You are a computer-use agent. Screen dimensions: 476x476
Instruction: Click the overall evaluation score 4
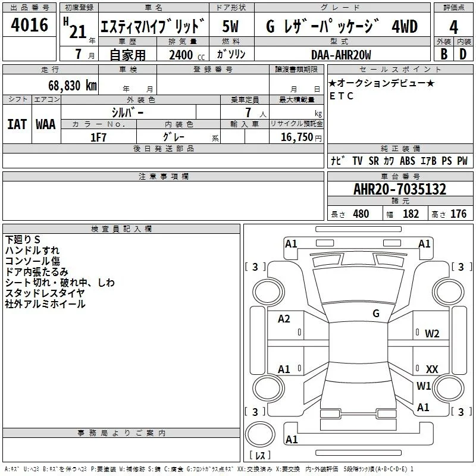453,27
